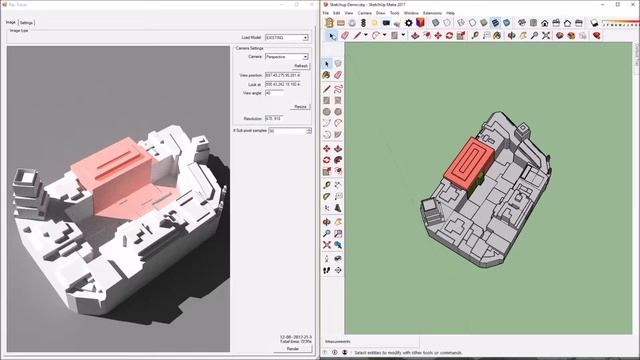640x360 pixels.
Task: Select the Walk footprints tool
Action: point(327,270)
